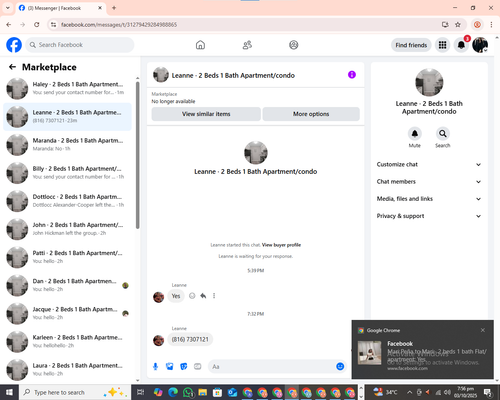This screenshot has height=400, width=500.
Task: Open the Karleen apartment conversation
Action: pos(68,342)
